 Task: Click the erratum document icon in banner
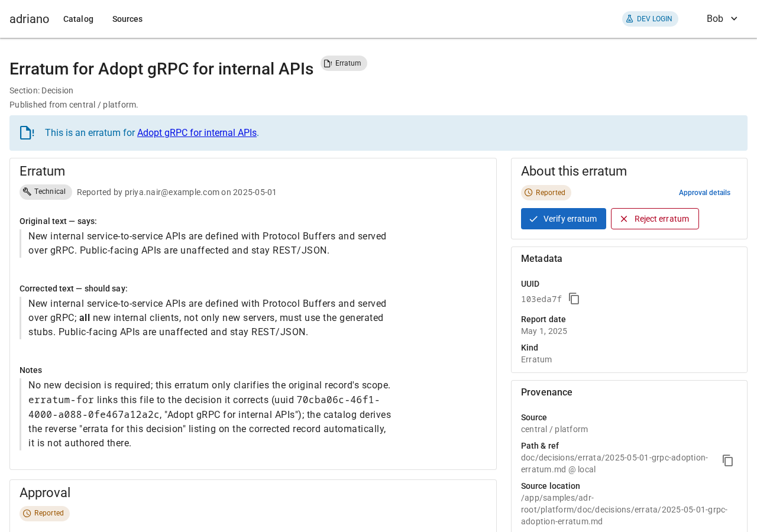[27, 133]
